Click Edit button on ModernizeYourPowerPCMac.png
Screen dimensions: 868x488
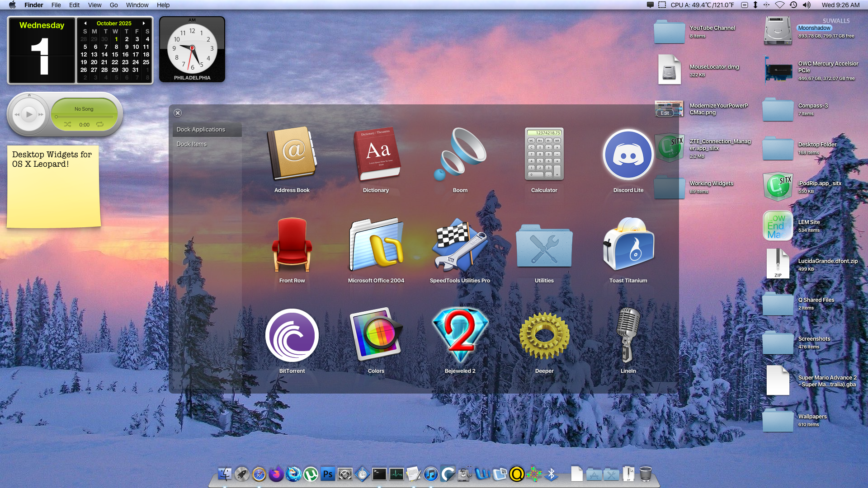(x=665, y=113)
